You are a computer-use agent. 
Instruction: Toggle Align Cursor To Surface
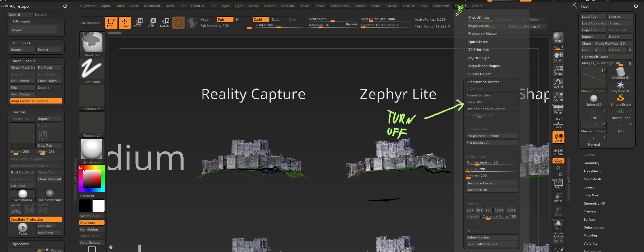point(36,101)
